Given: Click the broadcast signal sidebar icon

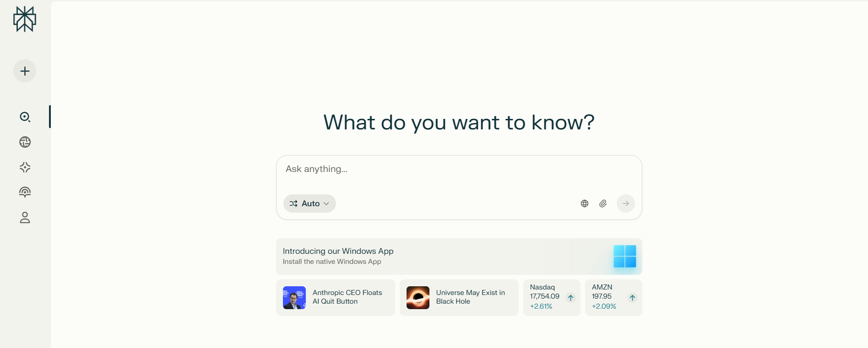Looking at the screenshot, I should coord(25,192).
